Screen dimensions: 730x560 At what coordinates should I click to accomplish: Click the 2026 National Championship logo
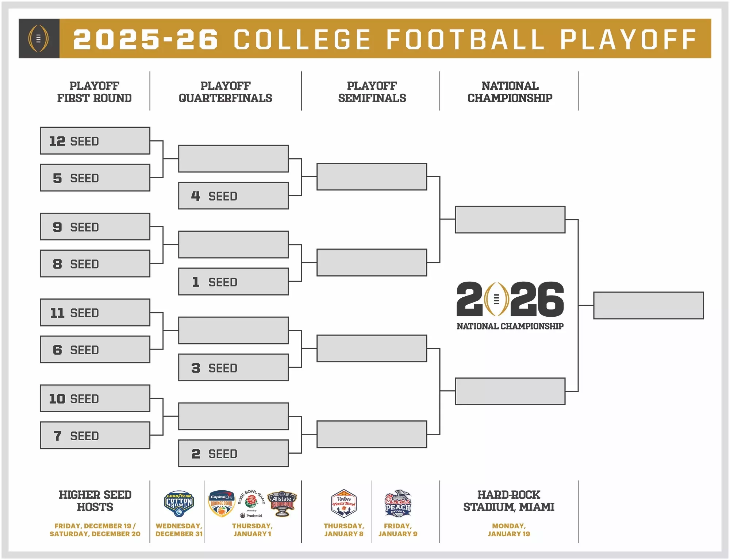(x=510, y=305)
